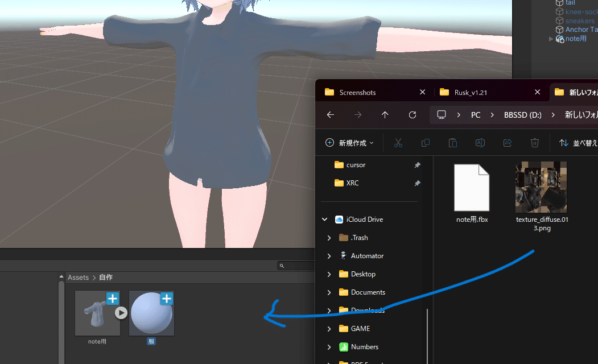This screenshot has width=598, height=364.
Task: Select iCloud Drive in the navigation pane
Action: pos(364,220)
